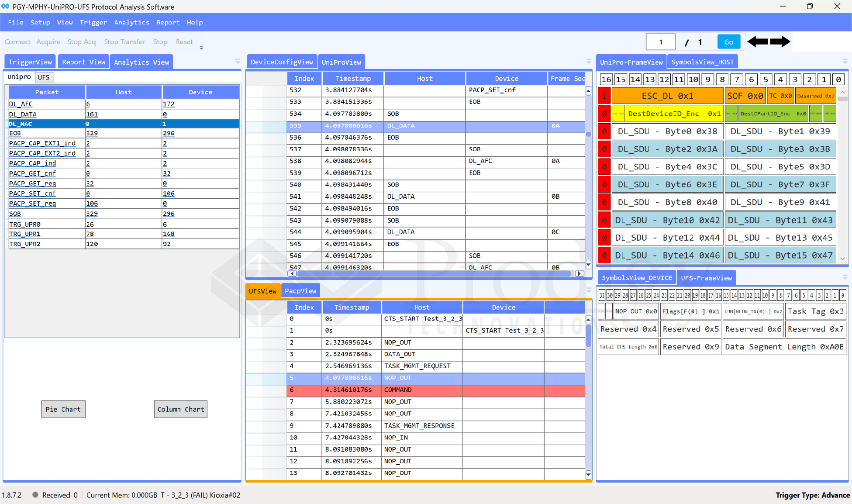
Task: Click the Column Chart button
Action: 181,409
